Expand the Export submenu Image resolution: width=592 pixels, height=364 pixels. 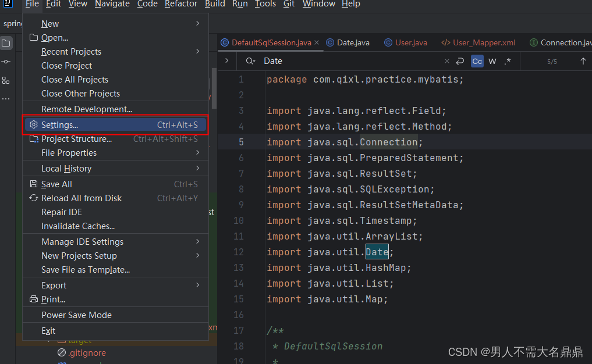point(198,285)
